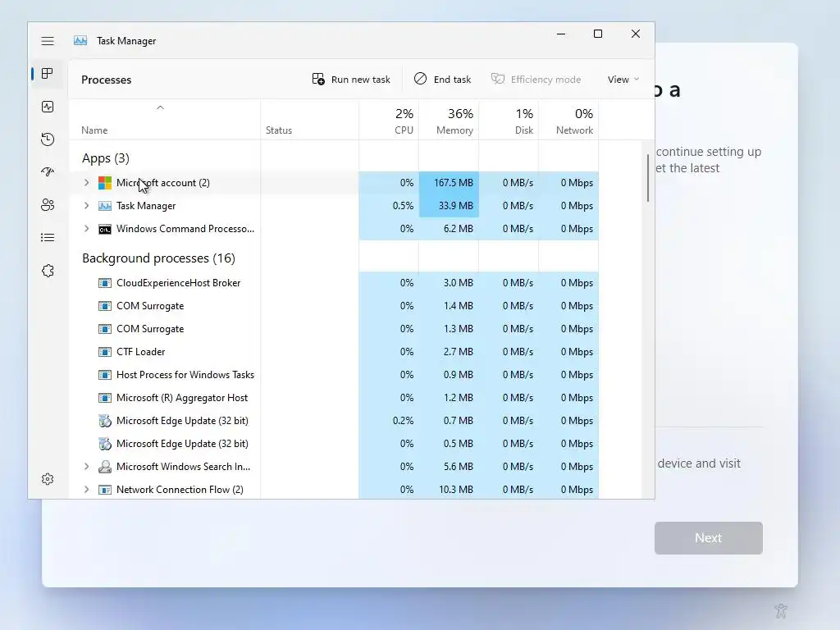840x630 pixels.
Task: Open the Details page icon
Action: click(48, 237)
